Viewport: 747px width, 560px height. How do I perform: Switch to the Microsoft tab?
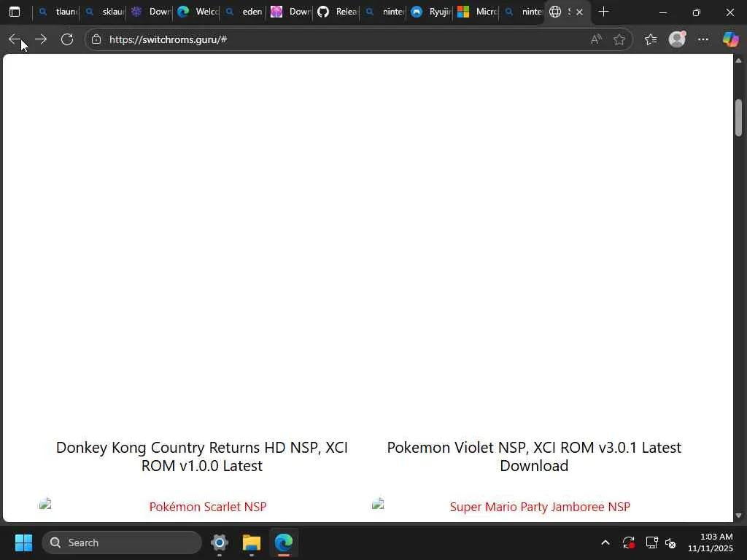478,12
